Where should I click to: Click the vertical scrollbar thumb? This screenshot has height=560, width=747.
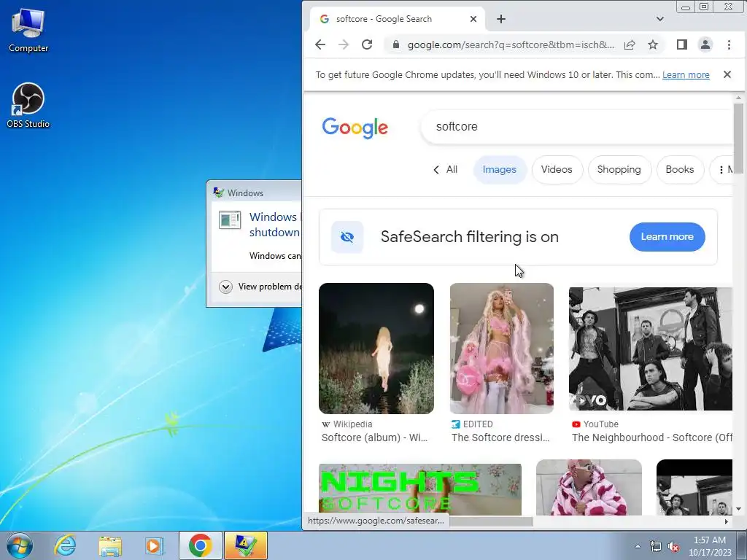point(738,138)
